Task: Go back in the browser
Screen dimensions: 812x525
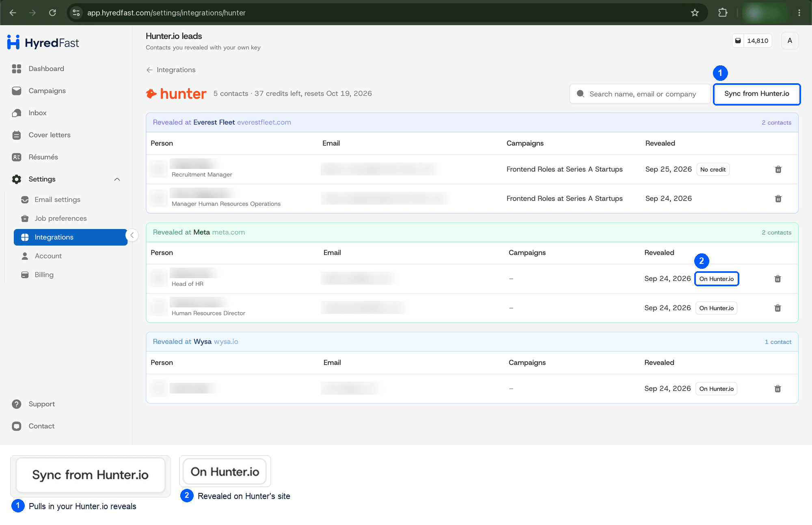Action: tap(13, 13)
